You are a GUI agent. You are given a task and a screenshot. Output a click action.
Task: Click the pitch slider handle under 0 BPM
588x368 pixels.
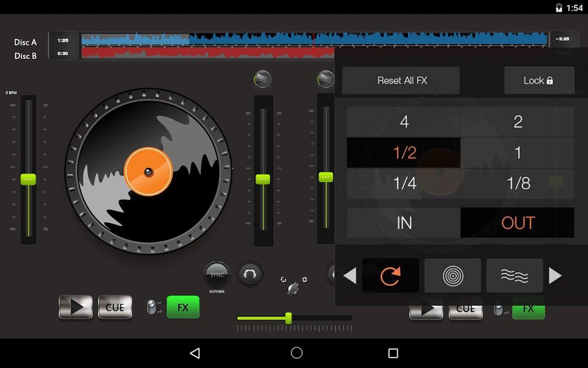28,179
